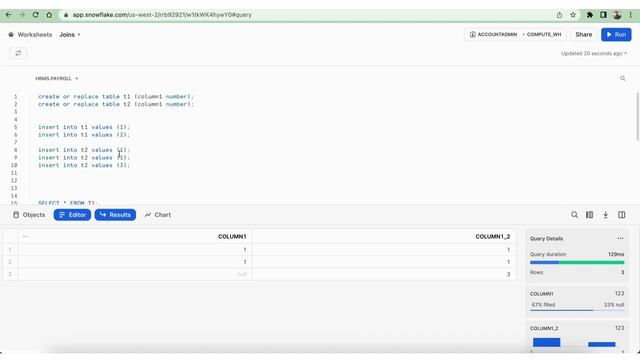The width and height of the screenshot is (640, 360).
Task: Click the editor vertical scrollbar
Action: point(637,116)
